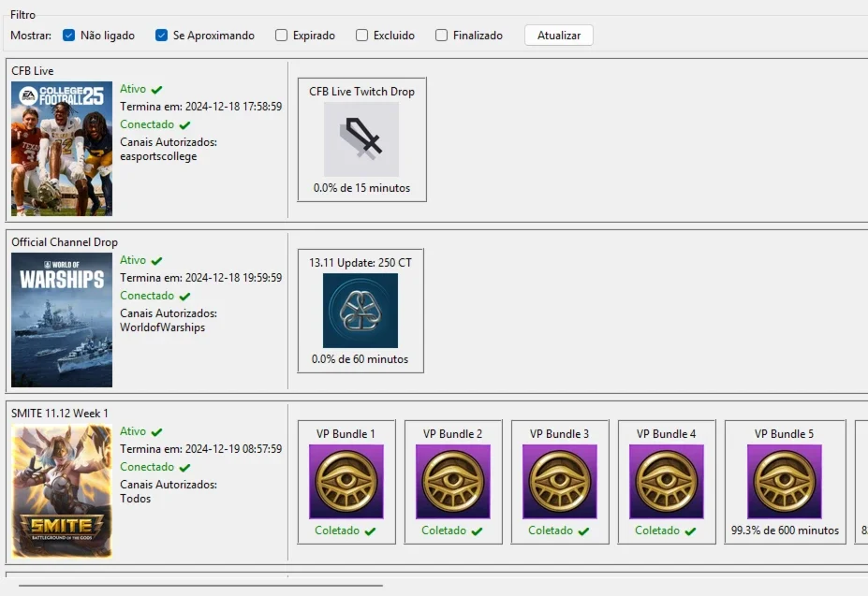This screenshot has height=596, width=868.
Task: Open the World of Warships game cover
Action: coord(62,320)
